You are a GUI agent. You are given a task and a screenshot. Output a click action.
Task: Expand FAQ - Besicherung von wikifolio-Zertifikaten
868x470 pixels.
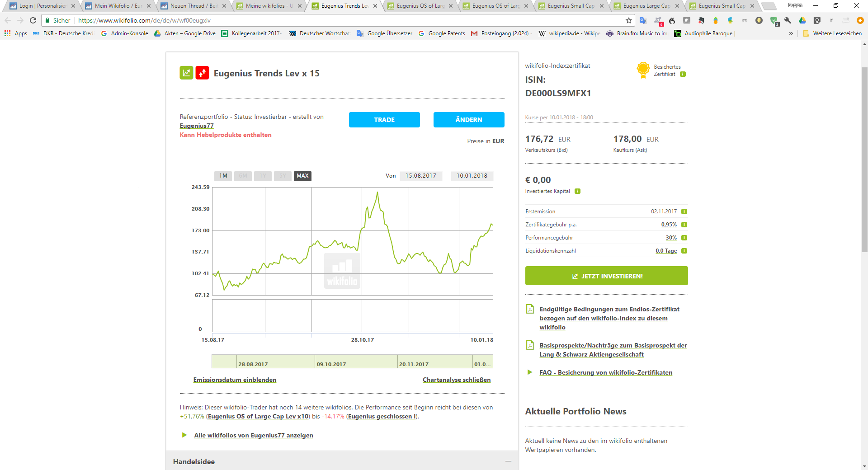coord(605,372)
